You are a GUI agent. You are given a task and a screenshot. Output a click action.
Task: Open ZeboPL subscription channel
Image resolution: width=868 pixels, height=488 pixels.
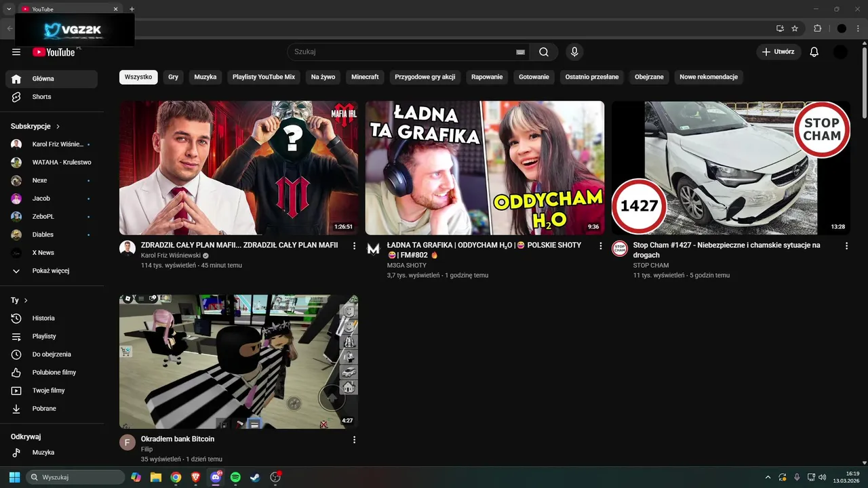pos(52,216)
